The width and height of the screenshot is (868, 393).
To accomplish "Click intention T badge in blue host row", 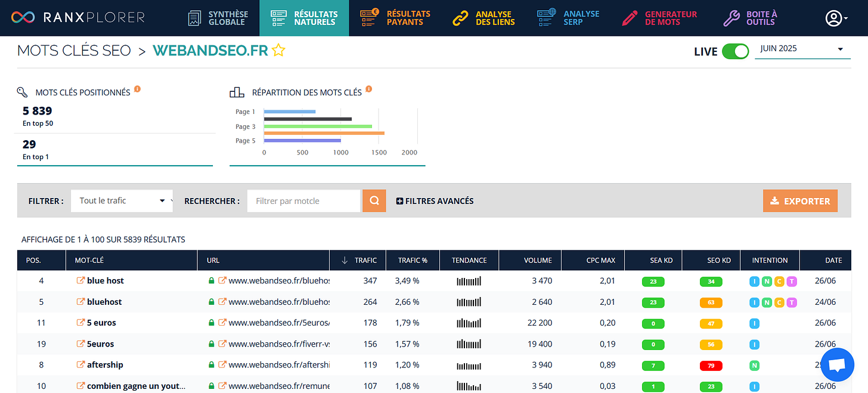I will 792,281.
